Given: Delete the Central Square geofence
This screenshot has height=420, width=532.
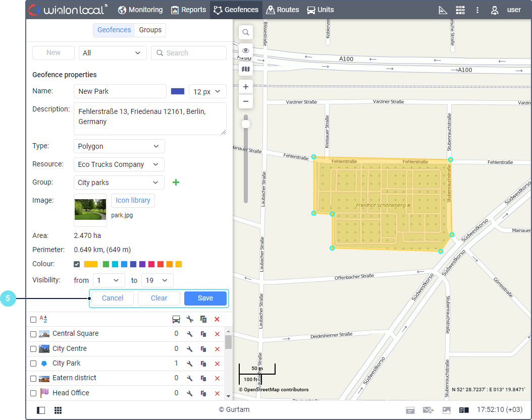Looking at the screenshot, I should [x=217, y=334].
